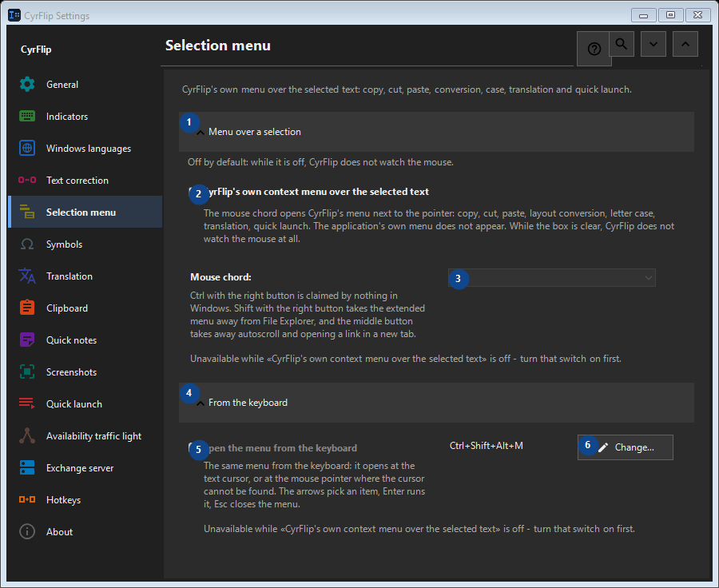Toggle Open the menu from the keyboard checkbox

pos(193,447)
